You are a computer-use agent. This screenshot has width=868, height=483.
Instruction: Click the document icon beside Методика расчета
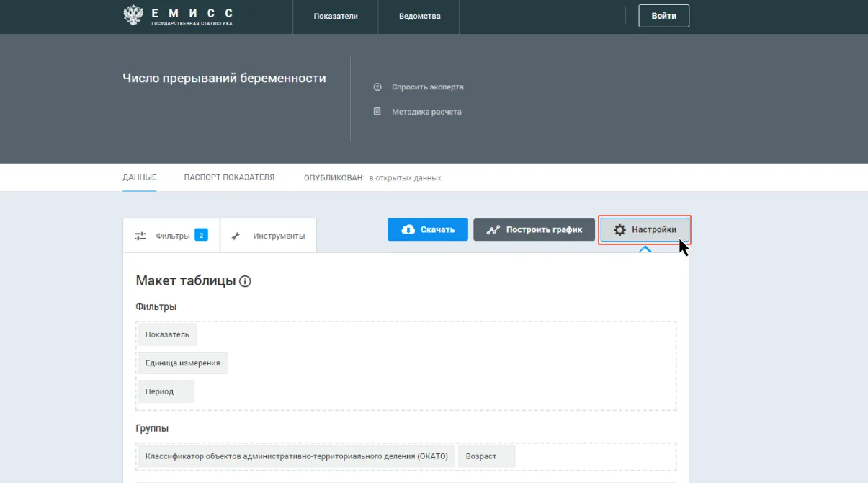[377, 112]
